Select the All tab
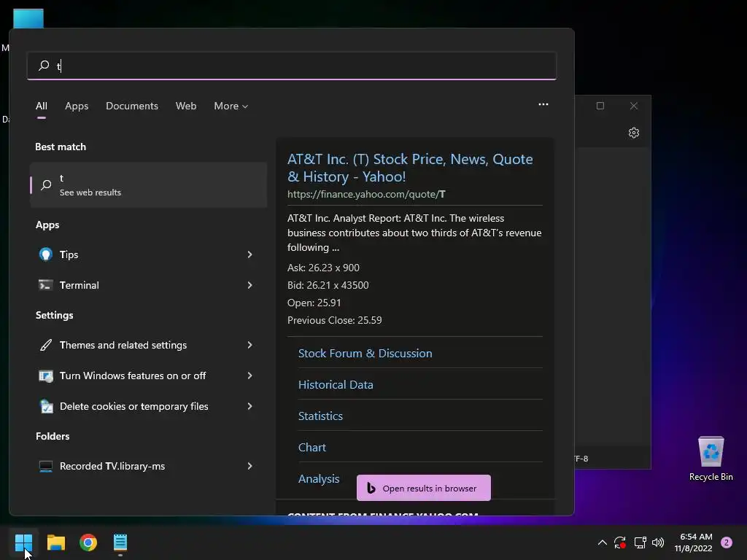This screenshot has width=747, height=560. pyautogui.click(x=42, y=106)
